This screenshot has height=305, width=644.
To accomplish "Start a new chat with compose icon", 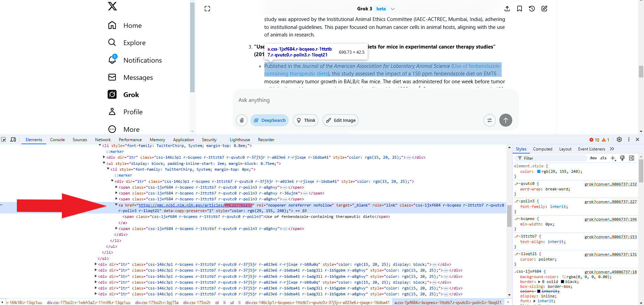I will pos(544,9).
